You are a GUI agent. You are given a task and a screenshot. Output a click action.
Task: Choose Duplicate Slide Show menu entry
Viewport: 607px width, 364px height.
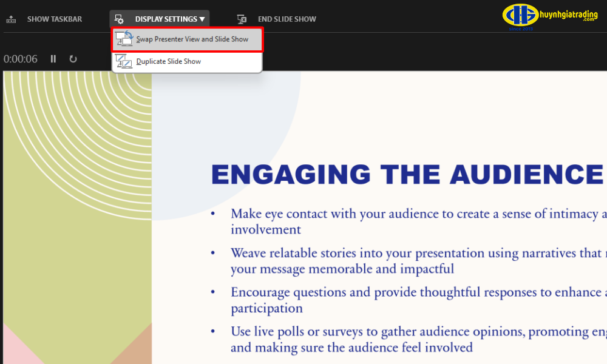pos(168,61)
